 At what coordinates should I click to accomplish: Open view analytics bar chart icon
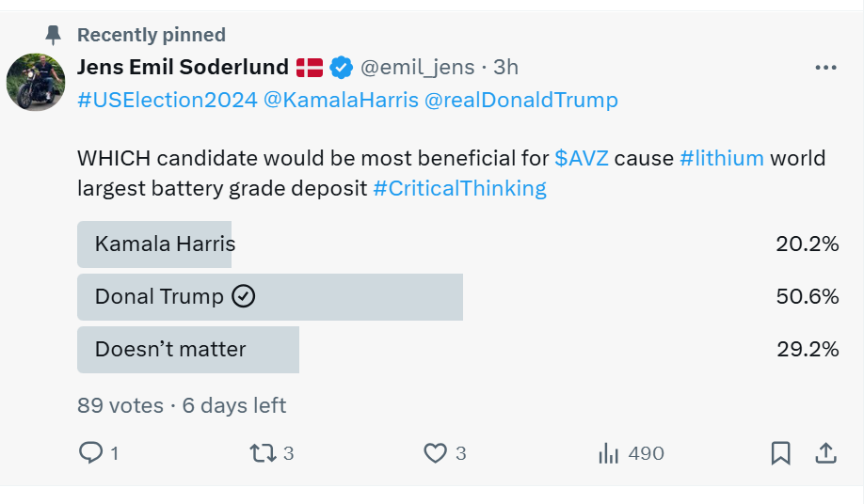coord(609,453)
